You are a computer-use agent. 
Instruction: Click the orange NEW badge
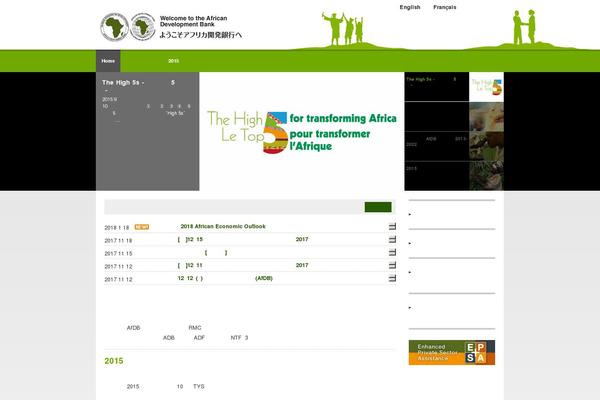tap(142, 227)
